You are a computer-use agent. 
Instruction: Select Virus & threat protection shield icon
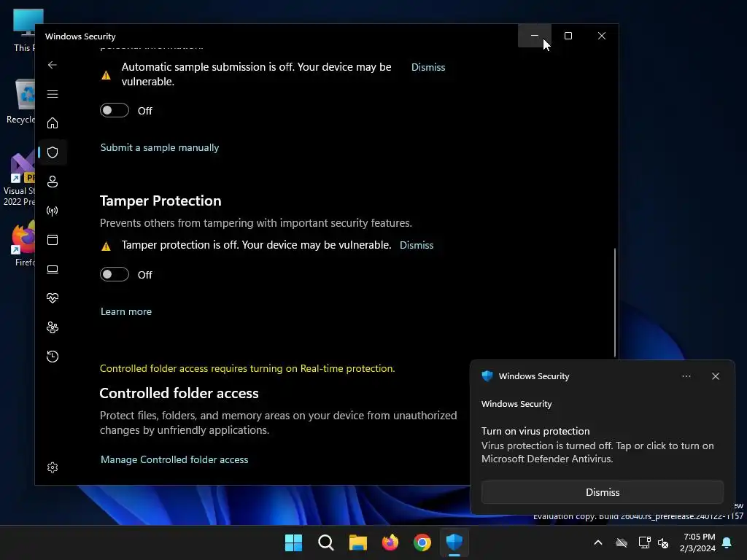click(53, 152)
